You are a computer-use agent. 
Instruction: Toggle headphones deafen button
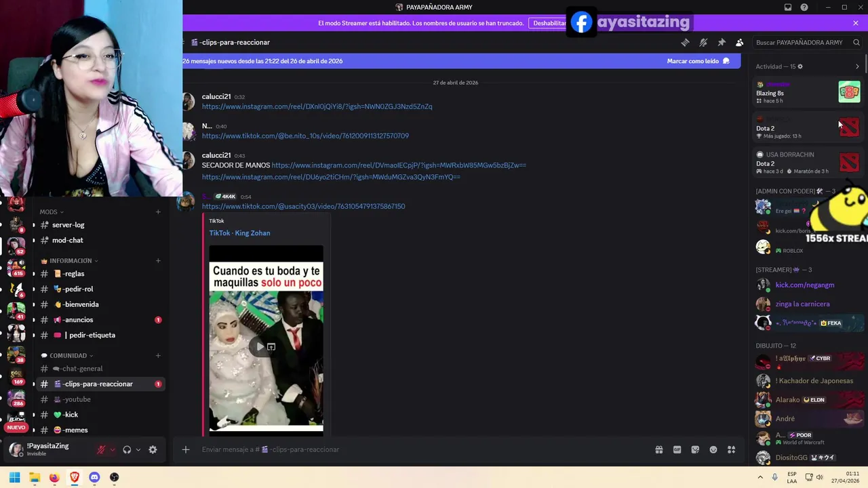pos(127,449)
